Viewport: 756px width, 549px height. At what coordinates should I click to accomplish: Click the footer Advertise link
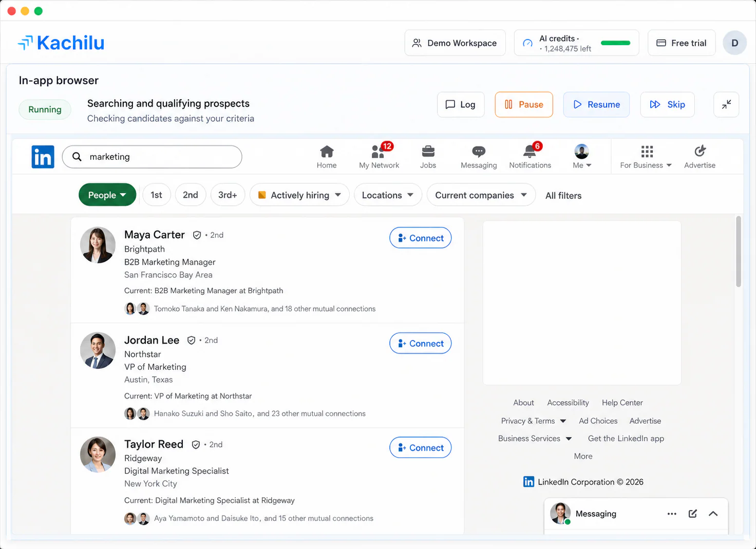coord(645,421)
